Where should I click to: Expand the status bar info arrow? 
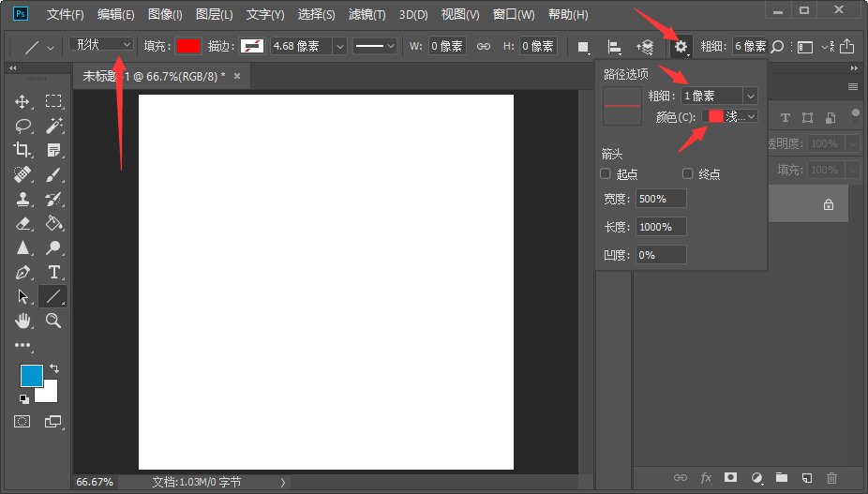pos(283,483)
